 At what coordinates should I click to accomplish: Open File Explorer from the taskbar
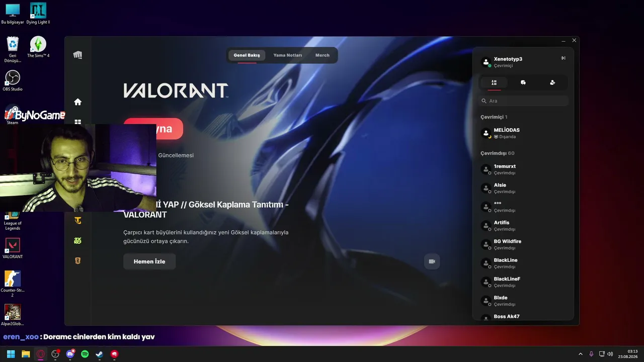click(26, 354)
